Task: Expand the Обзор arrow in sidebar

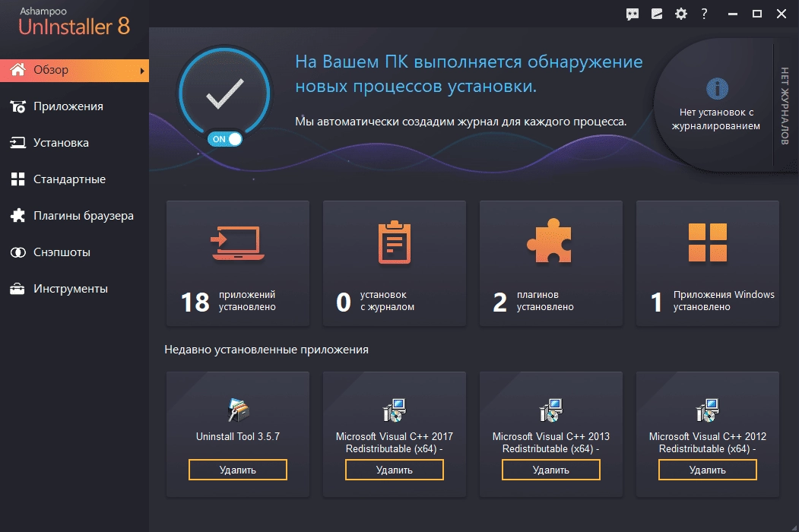Action: pyautogui.click(x=142, y=71)
